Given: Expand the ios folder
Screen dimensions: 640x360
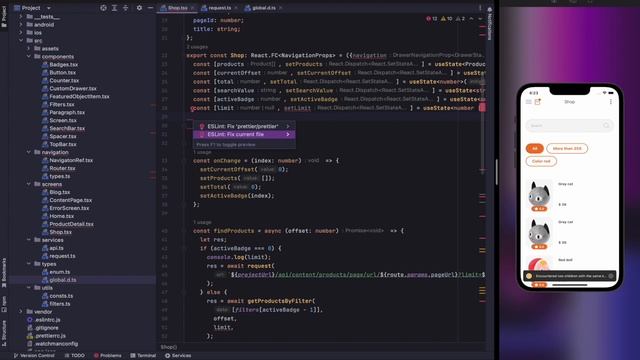Looking at the screenshot, I should click(21, 33).
